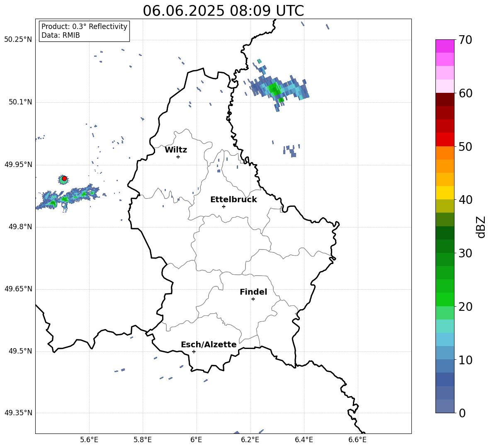Click the 5.6°E longitude label
This screenshot has width=491, height=448.
pyautogui.click(x=89, y=440)
